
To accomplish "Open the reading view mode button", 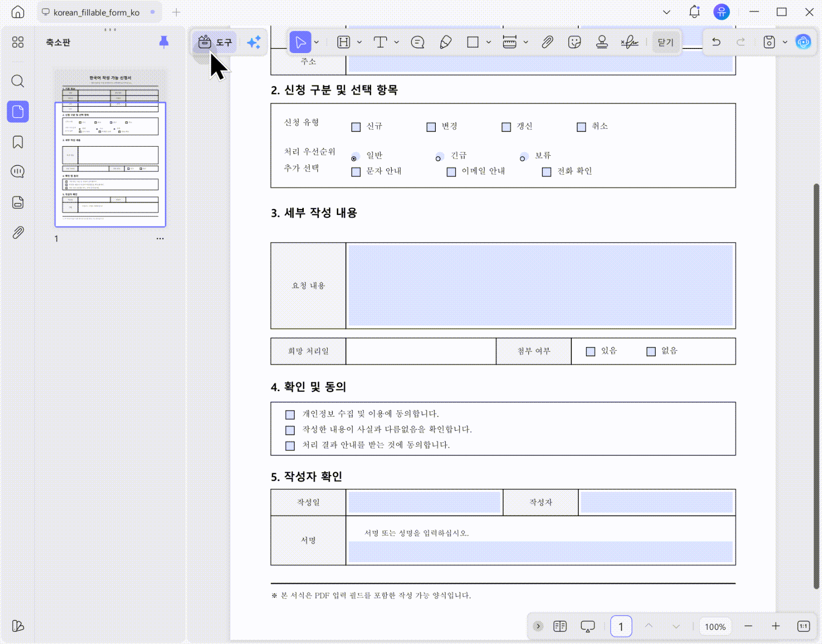I will (560, 626).
